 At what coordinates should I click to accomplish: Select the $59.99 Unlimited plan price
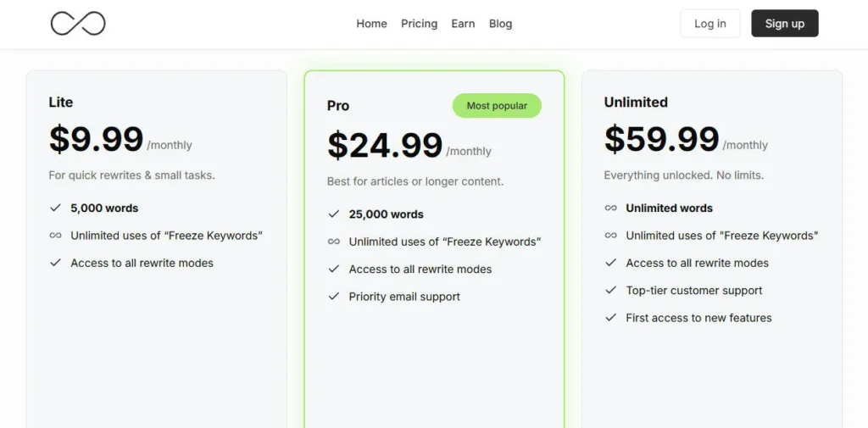(661, 139)
